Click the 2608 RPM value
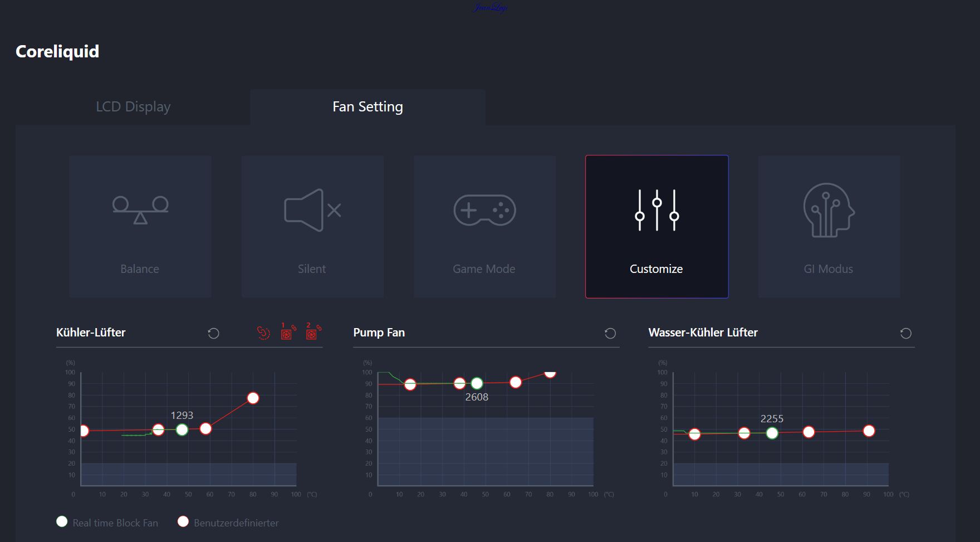Viewport: 980px width, 542px height. click(477, 397)
